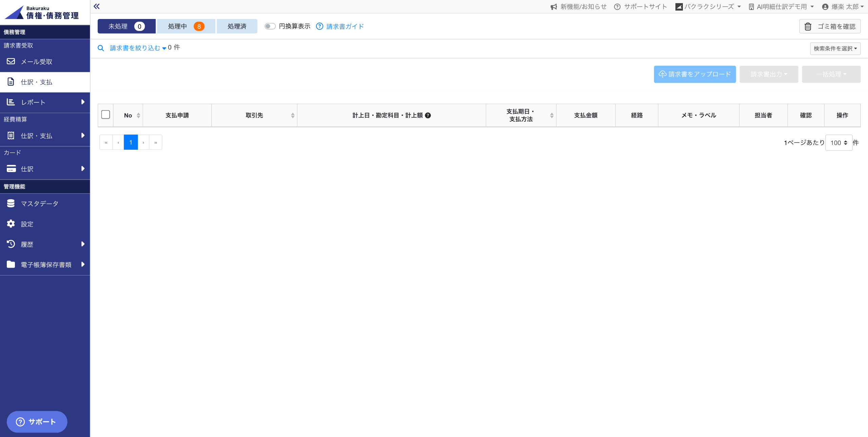Switch to the 処理中 tab
Screen dimensions: 868x437
coord(186,26)
